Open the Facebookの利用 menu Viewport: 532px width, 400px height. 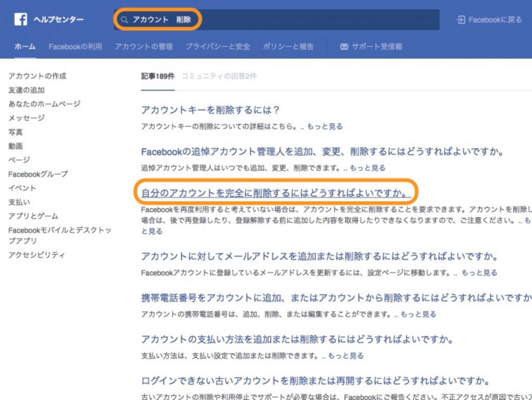click(75, 47)
